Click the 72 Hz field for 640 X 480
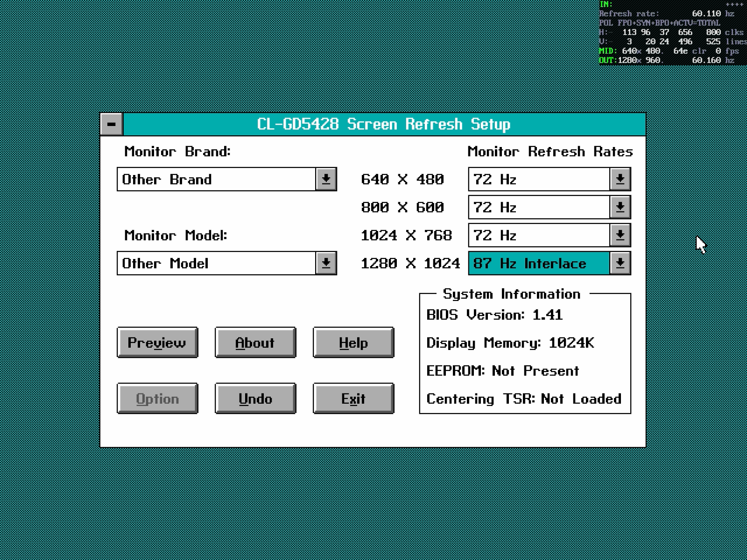The width and height of the screenshot is (747, 560). (539, 179)
